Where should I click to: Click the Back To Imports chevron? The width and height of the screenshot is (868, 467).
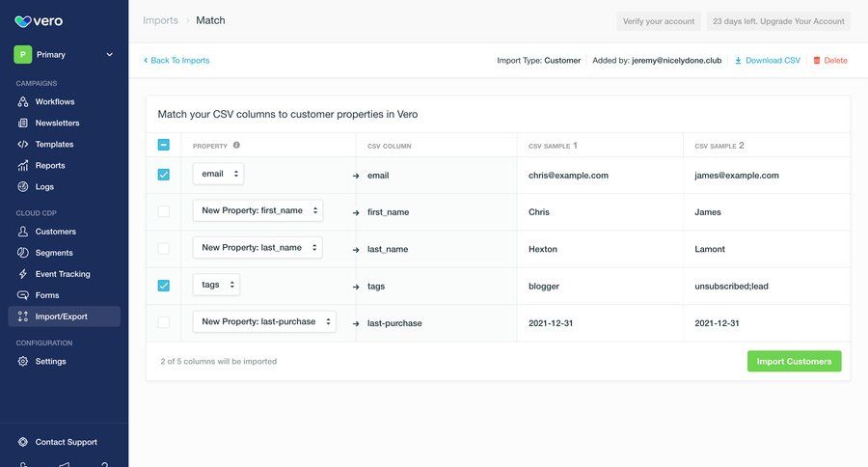point(146,61)
